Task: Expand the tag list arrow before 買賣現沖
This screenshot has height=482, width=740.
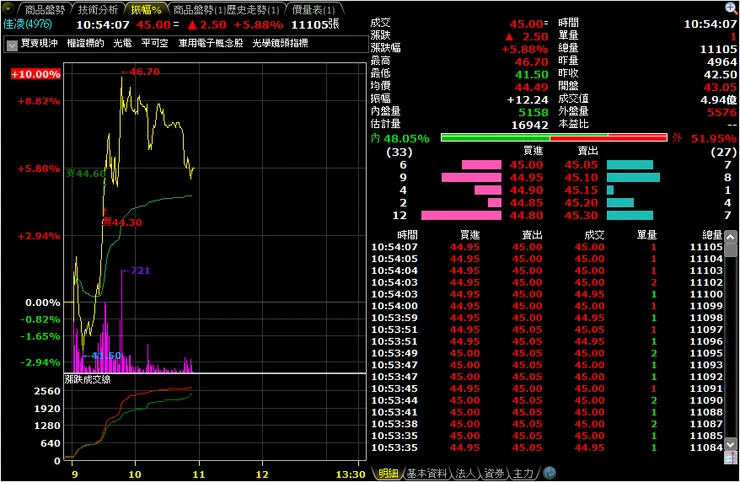Action: click(12, 44)
